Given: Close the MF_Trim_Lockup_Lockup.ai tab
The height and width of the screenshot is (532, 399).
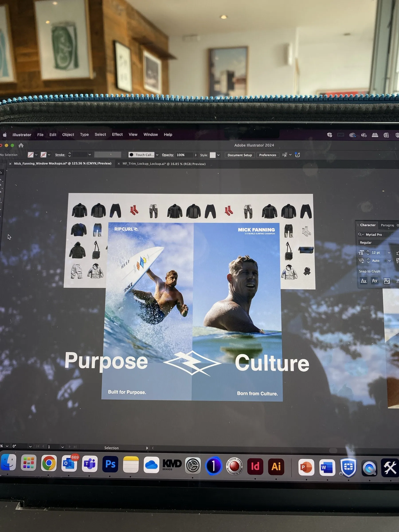Looking at the screenshot, I should 119,164.
